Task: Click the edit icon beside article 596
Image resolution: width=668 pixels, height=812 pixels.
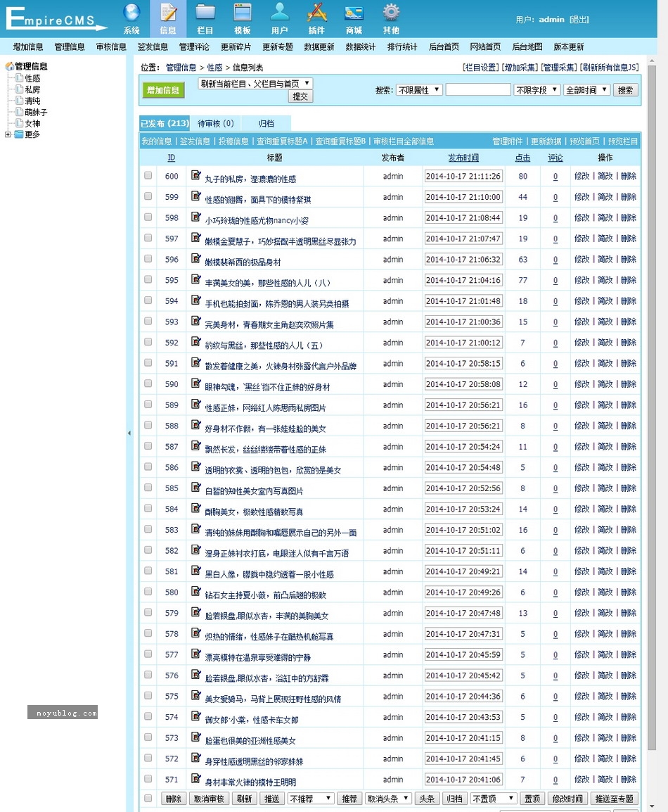Action: pyautogui.click(x=195, y=258)
